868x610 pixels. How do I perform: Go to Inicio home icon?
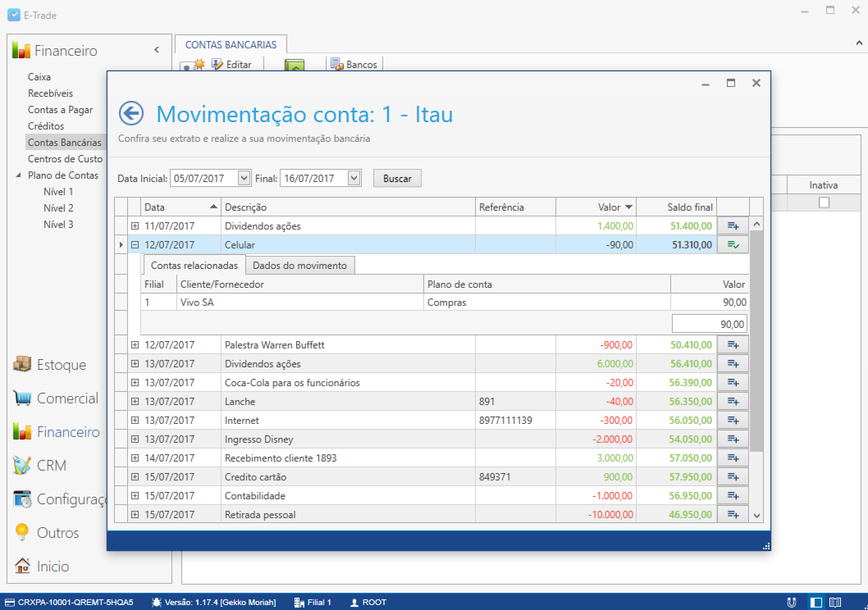coord(23,566)
